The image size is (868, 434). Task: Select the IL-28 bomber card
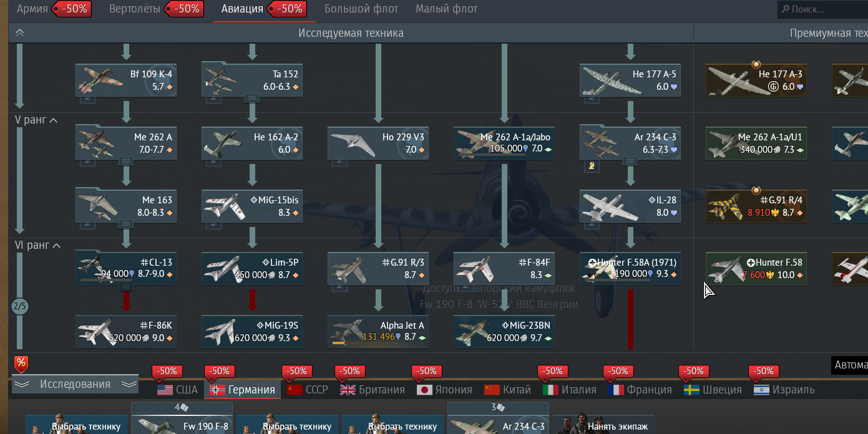(630, 206)
